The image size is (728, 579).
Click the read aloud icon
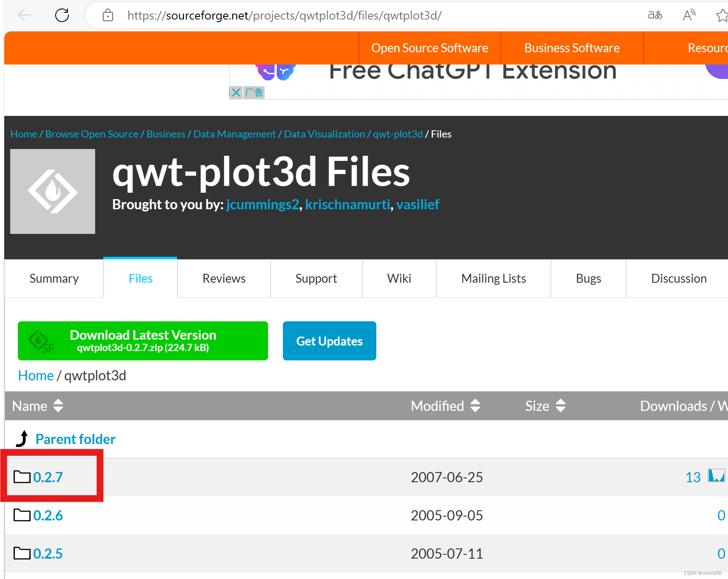689,15
